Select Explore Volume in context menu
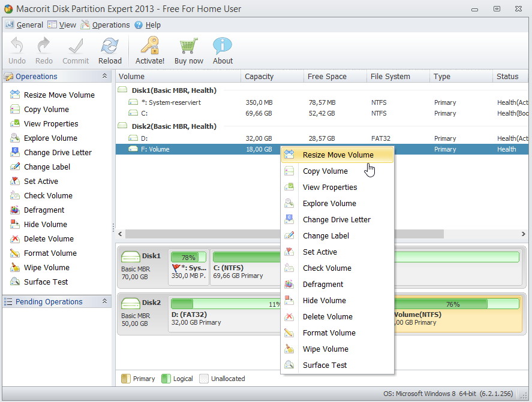The image size is (532, 402). [338, 203]
